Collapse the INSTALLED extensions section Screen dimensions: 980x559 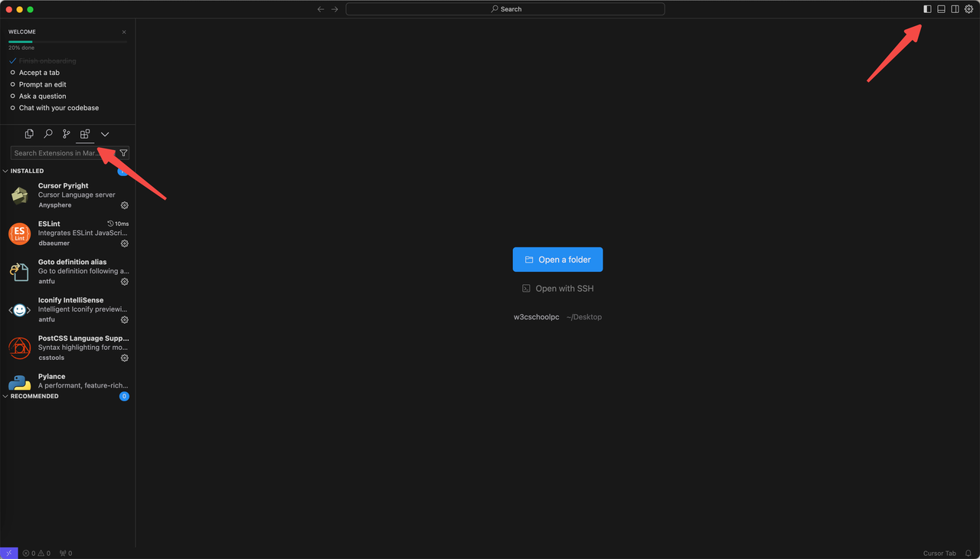click(x=27, y=171)
